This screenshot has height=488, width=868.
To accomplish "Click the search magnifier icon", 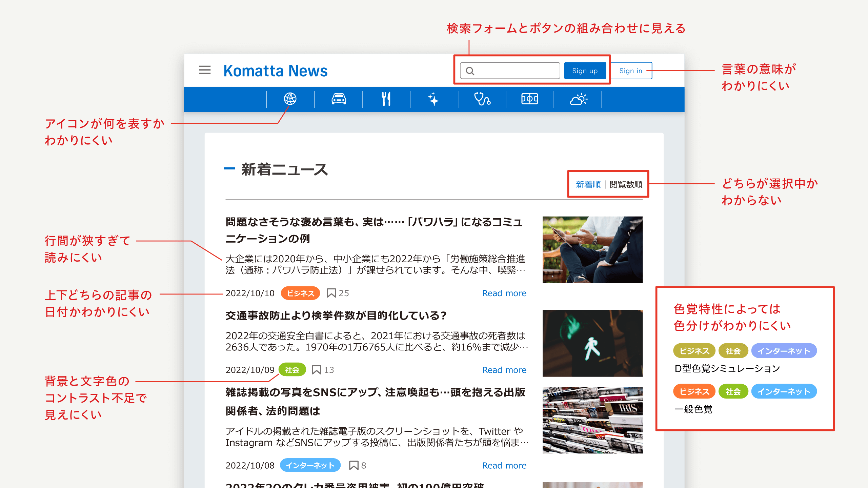I will (470, 71).
